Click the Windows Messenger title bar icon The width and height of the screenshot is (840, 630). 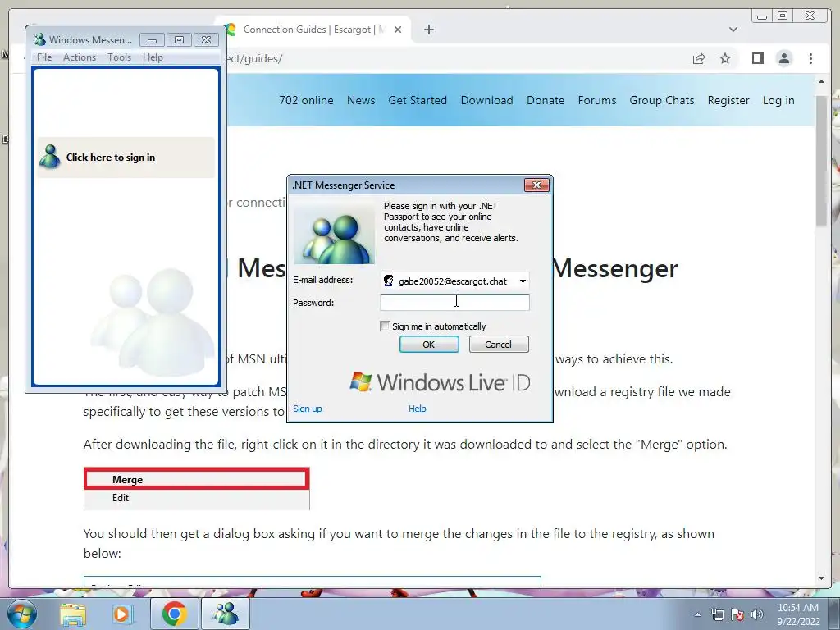click(39, 39)
